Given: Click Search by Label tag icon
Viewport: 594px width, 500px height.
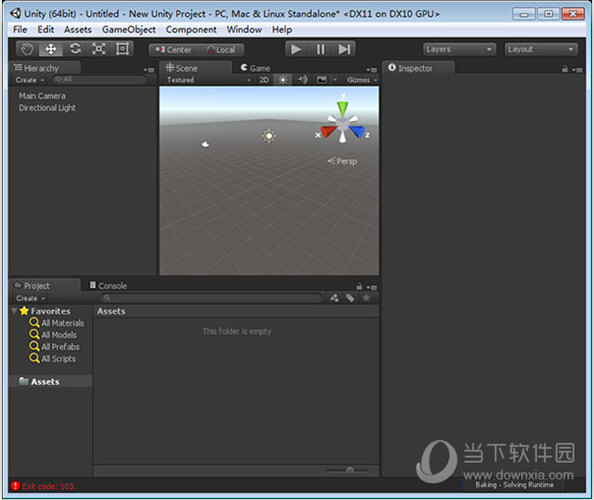Looking at the screenshot, I should point(350,298).
